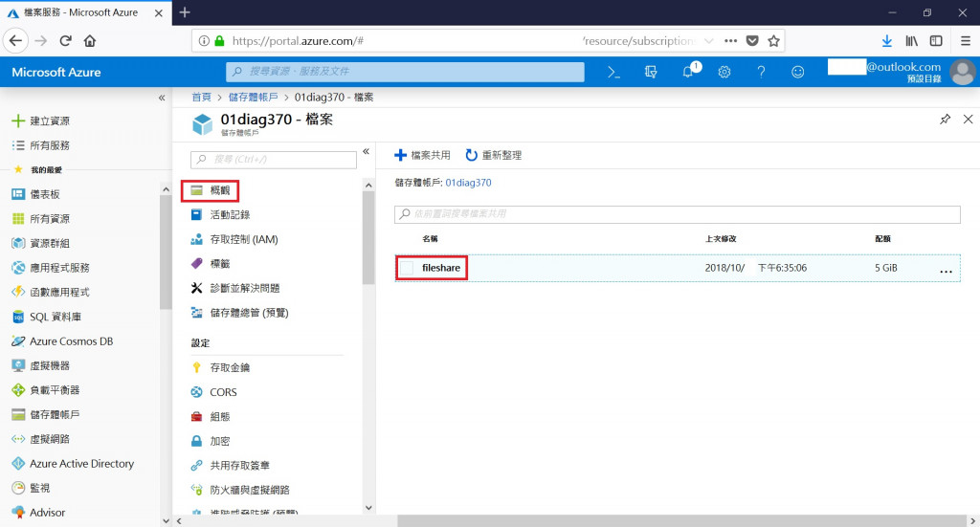
Task: Open URL bar dropdown arrow
Action: 709,41
